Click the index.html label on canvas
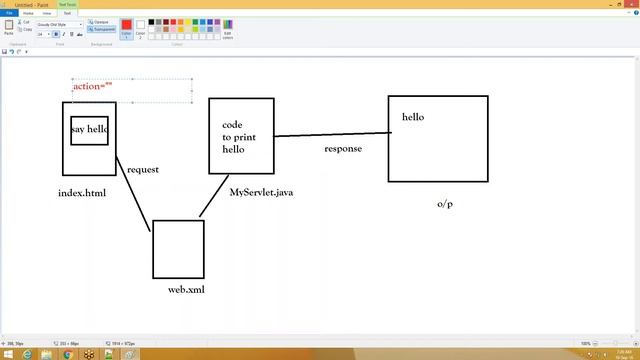This screenshot has height=360, width=640. 82,193
